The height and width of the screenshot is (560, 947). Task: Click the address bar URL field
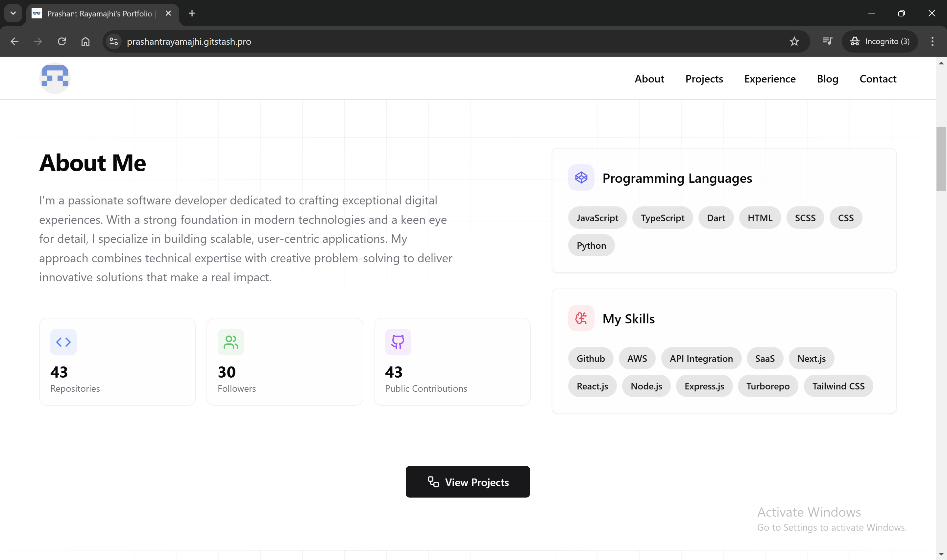click(377, 41)
